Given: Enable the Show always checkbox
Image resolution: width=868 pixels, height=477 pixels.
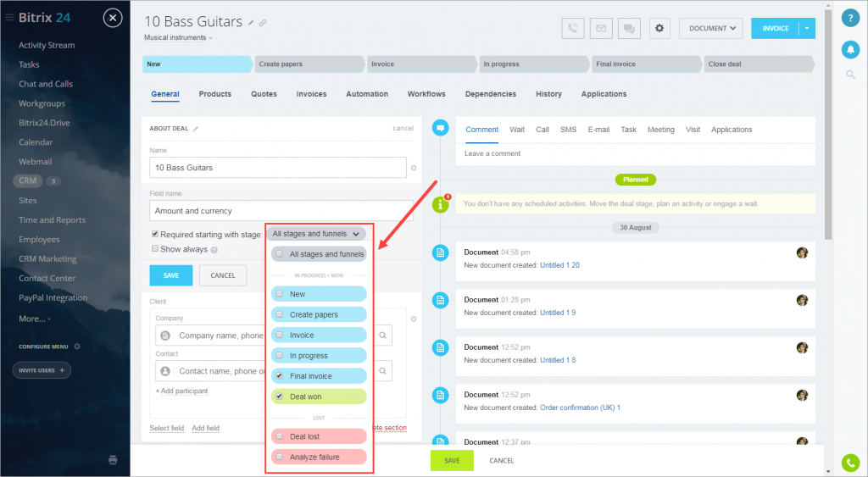Looking at the screenshot, I should point(155,249).
